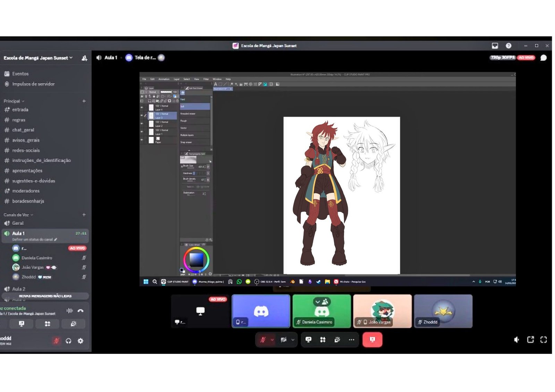Disconnect from voice using the hang-up icon
Image resolution: width=555 pixels, height=392 pixels.
click(80, 311)
